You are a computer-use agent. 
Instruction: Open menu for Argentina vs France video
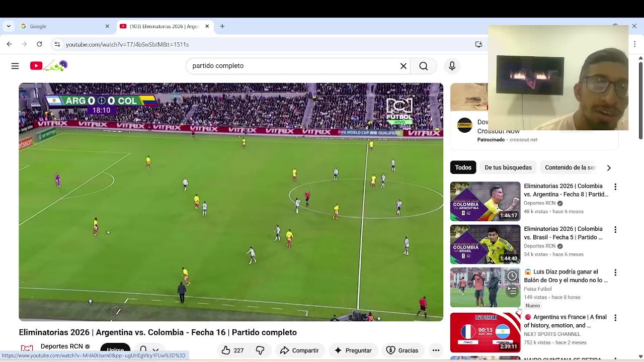click(615, 318)
